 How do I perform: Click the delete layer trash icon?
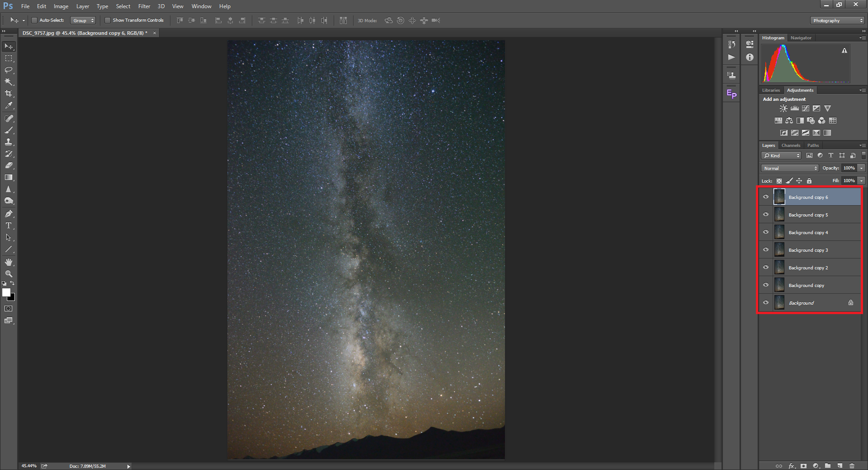tap(852, 465)
